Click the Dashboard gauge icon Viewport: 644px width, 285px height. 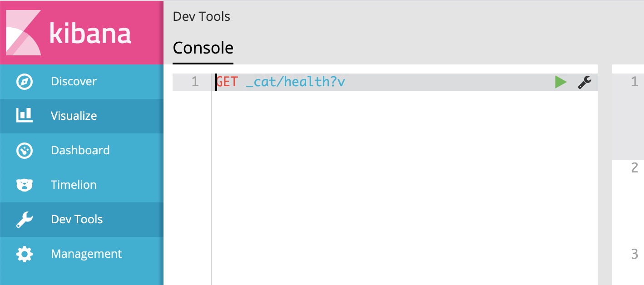click(24, 151)
